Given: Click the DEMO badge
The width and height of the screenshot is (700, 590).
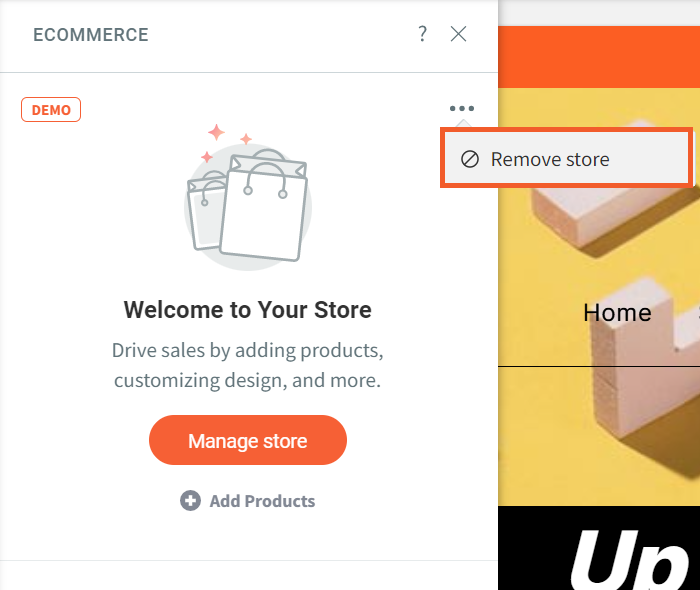Looking at the screenshot, I should [51, 110].
